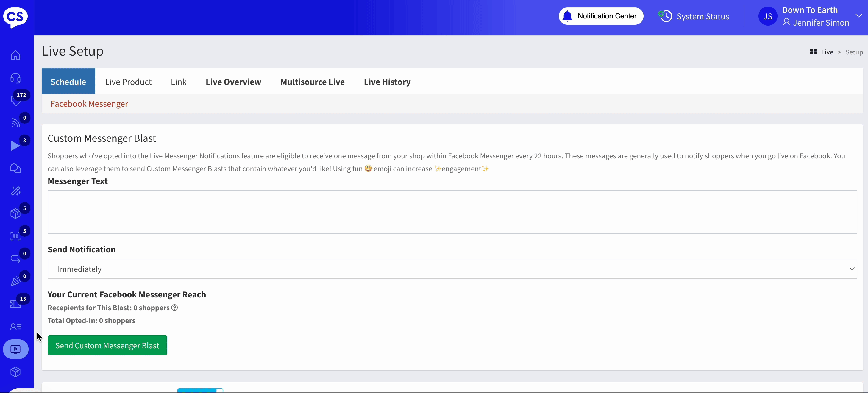Switch to the Live Product tab
The image size is (868, 393).
point(128,82)
